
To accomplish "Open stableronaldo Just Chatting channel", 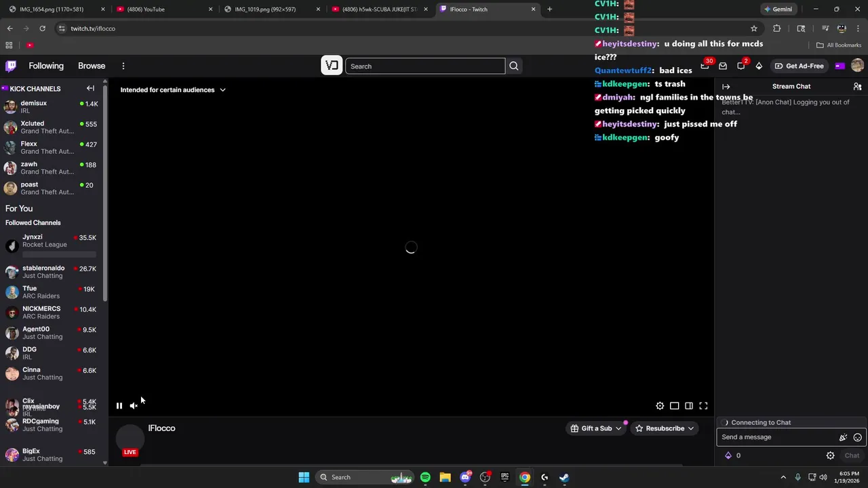I will 51,272.
